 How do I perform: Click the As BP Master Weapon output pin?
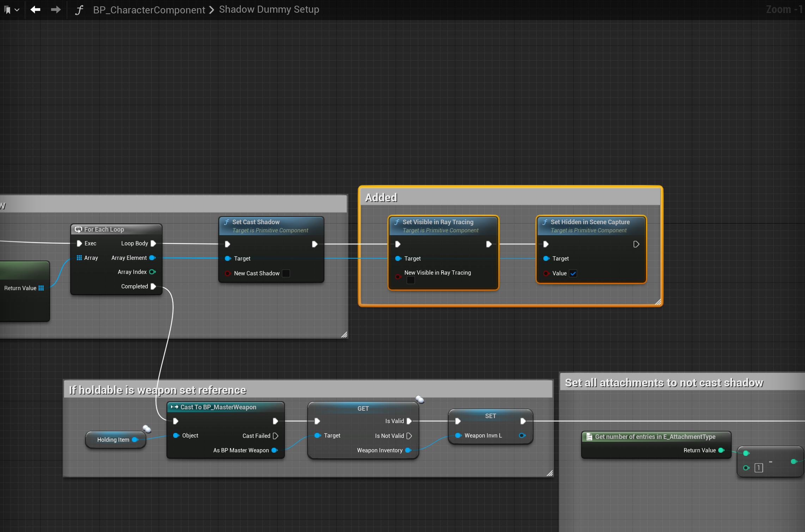click(274, 450)
